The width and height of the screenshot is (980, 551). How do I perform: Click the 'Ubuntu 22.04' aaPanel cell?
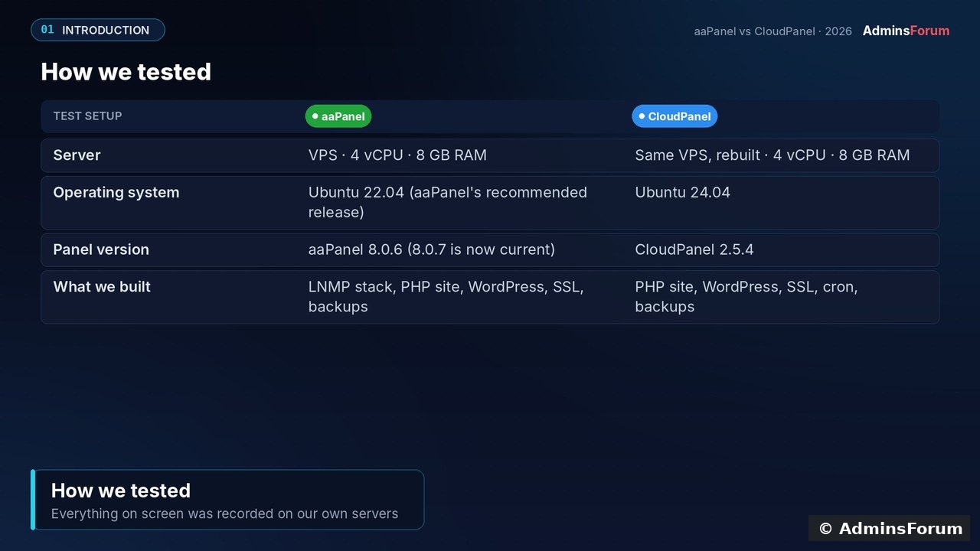[x=448, y=203]
